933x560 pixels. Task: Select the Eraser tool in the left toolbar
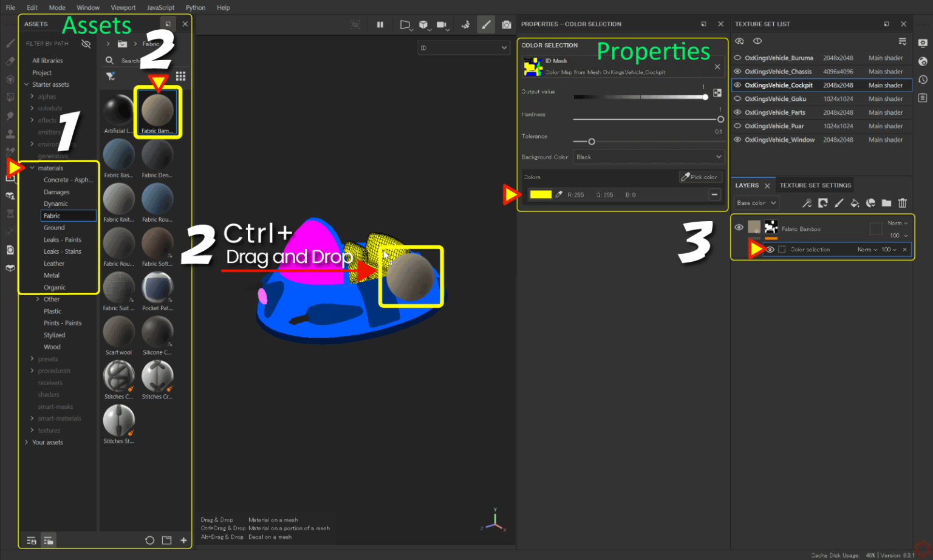(x=10, y=61)
